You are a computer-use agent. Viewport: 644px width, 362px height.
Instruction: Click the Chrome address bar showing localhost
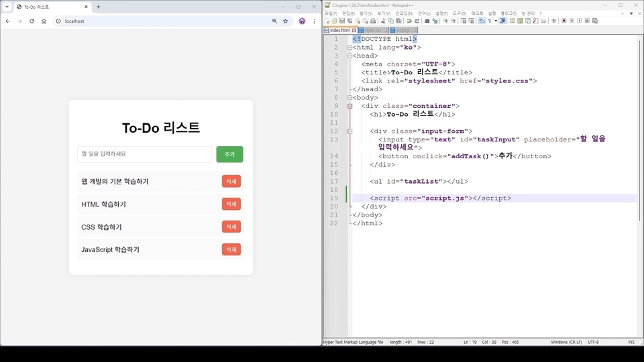pos(164,21)
